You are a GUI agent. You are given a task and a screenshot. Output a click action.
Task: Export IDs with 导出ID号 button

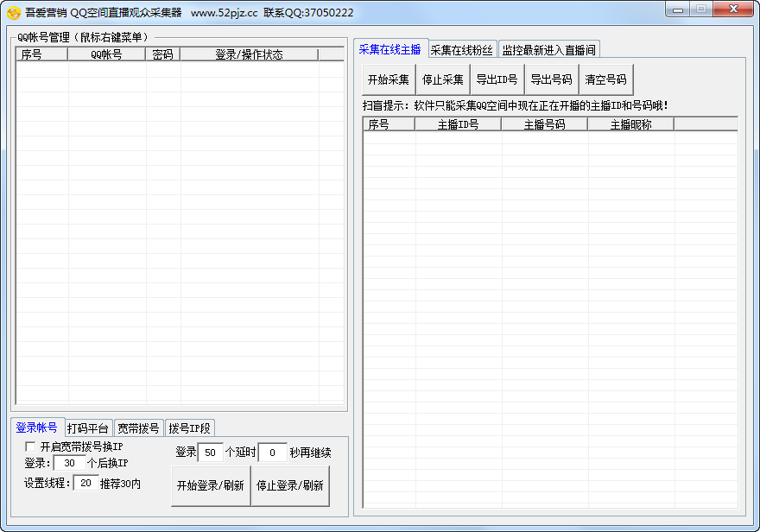[x=497, y=79]
